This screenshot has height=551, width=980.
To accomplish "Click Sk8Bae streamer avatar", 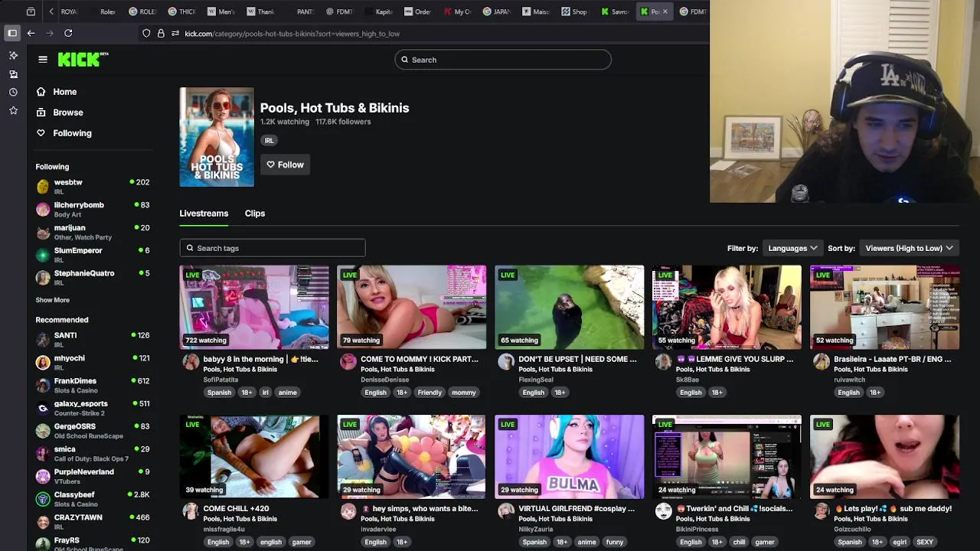I will [x=664, y=362].
